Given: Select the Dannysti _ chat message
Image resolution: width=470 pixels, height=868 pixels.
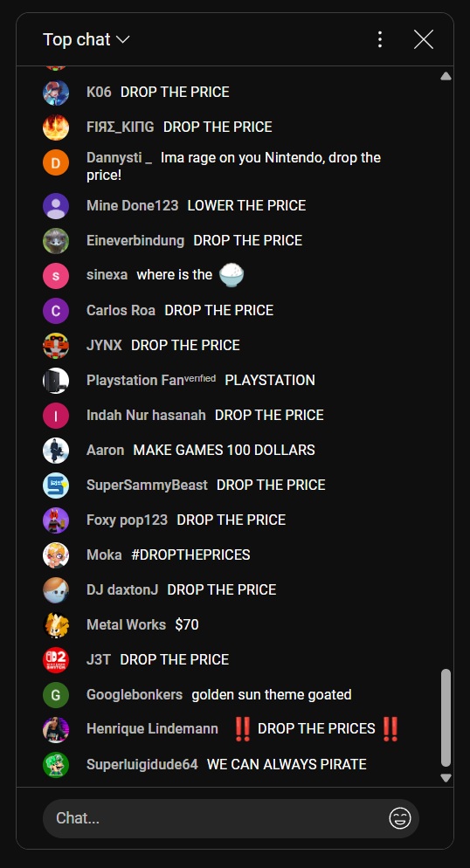Looking at the screenshot, I should (233, 166).
